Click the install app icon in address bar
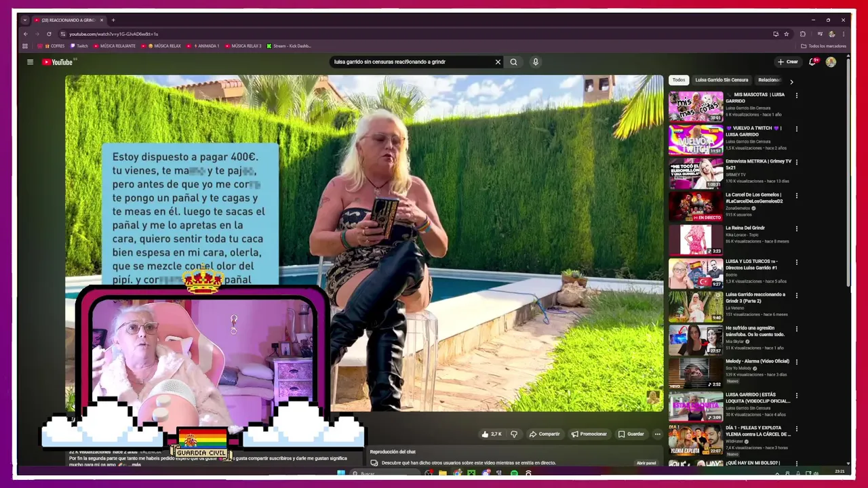868x488 pixels. coord(776,34)
